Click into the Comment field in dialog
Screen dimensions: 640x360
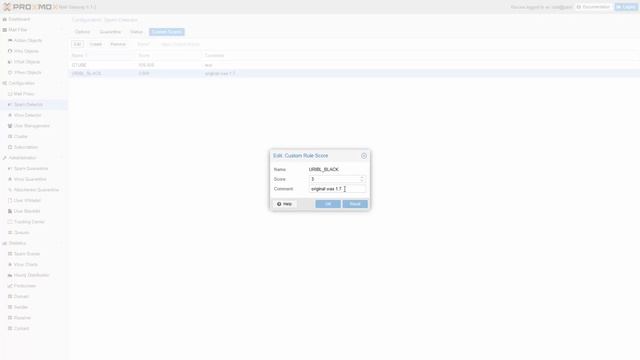[337, 189]
